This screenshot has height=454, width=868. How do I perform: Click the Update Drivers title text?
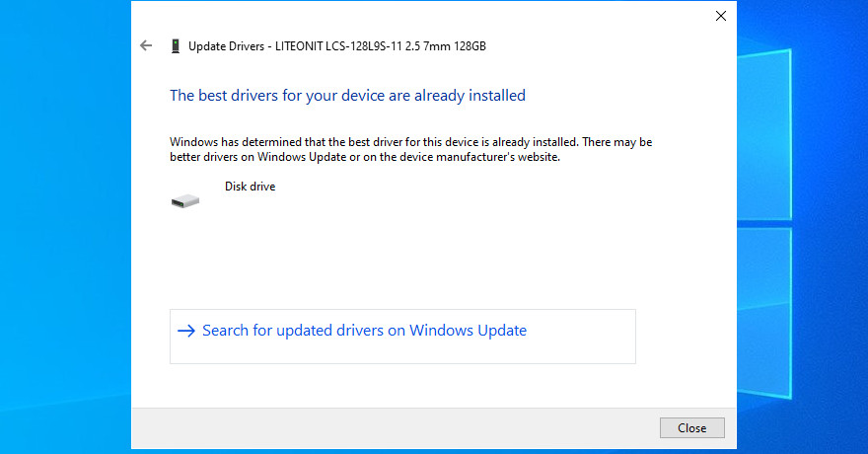click(x=227, y=46)
